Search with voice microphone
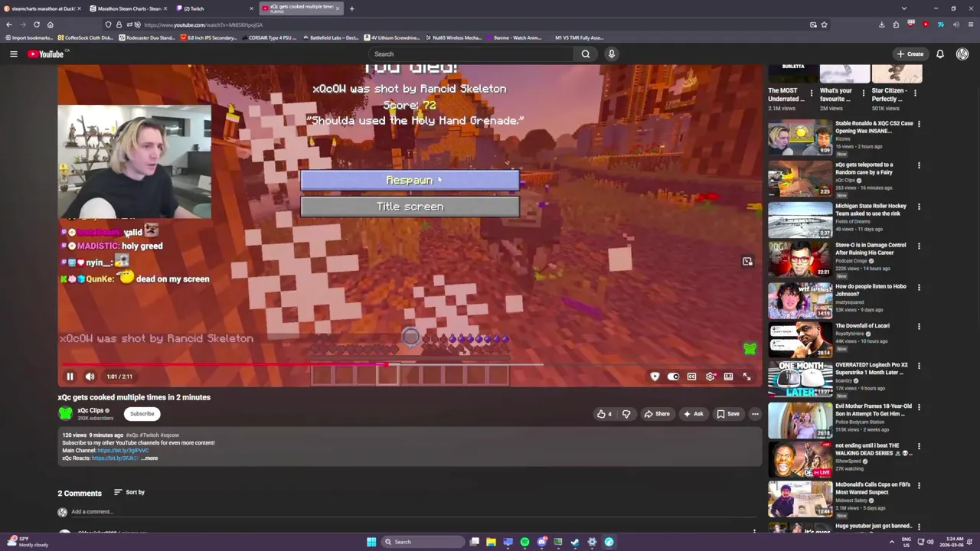This screenshot has height=551, width=980. point(611,54)
